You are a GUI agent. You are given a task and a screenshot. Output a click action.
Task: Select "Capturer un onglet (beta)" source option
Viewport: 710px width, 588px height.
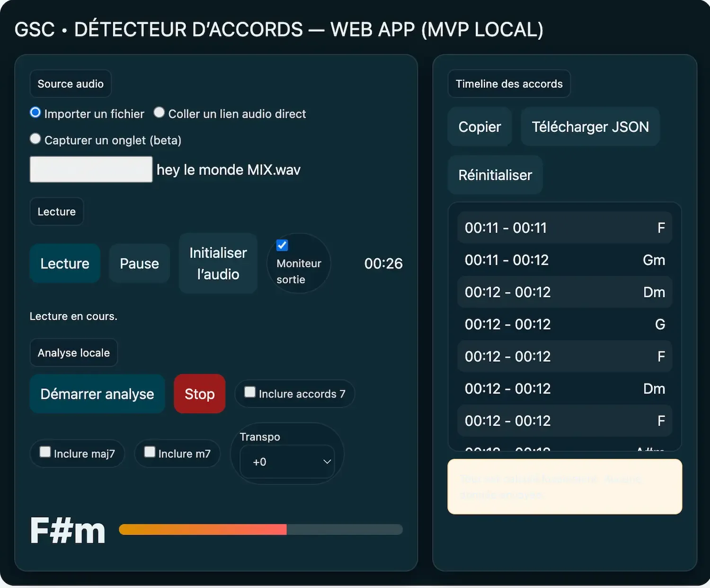[35, 139]
